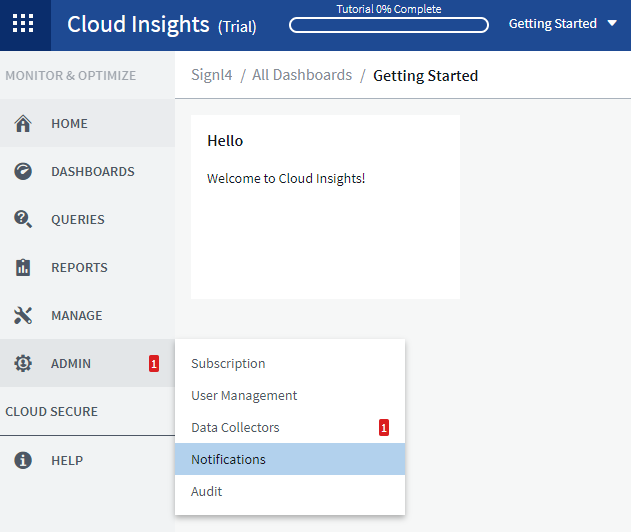The image size is (631, 532).
Task: Click the Reports chart icon
Action: pyautogui.click(x=23, y=267)
